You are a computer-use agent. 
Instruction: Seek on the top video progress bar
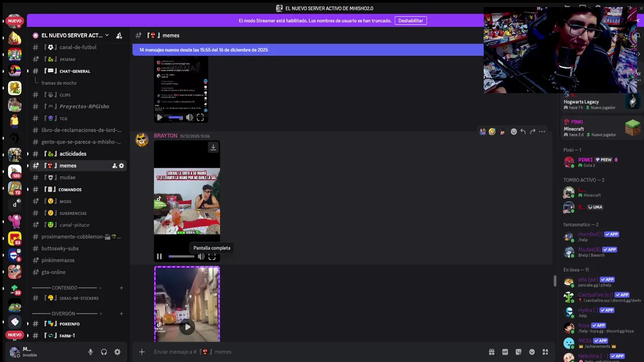(176, 117)
